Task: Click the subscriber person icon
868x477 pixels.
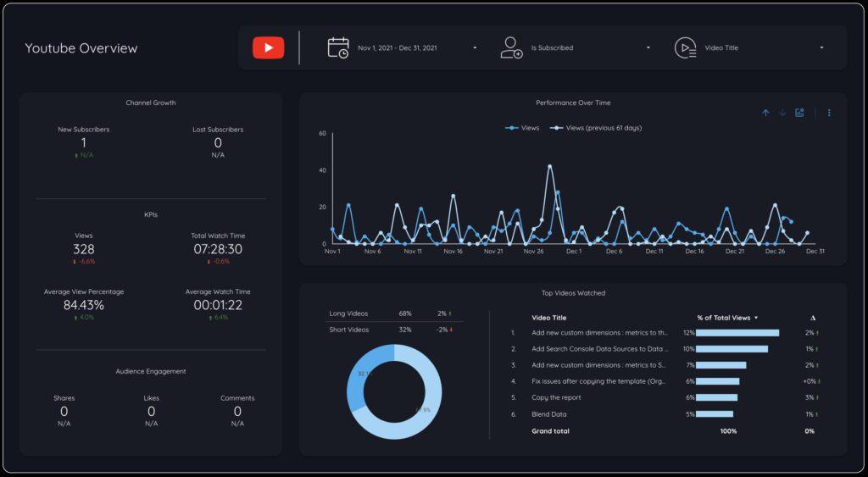Action: coord(511,47)
